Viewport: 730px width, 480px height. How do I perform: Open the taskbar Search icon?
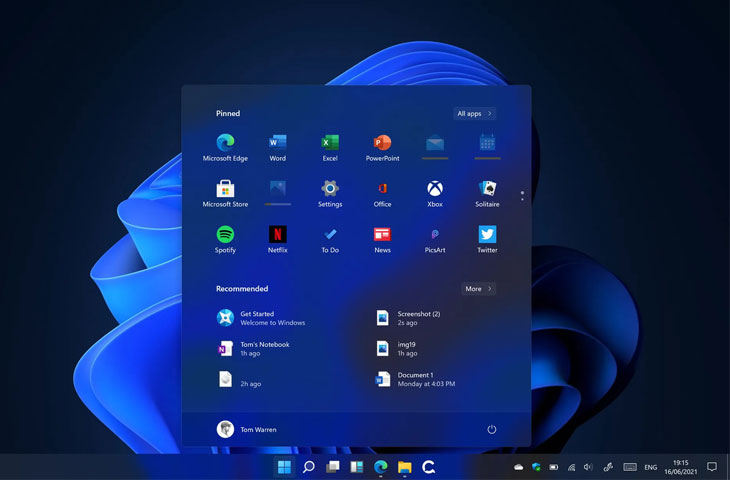[309, 467]
